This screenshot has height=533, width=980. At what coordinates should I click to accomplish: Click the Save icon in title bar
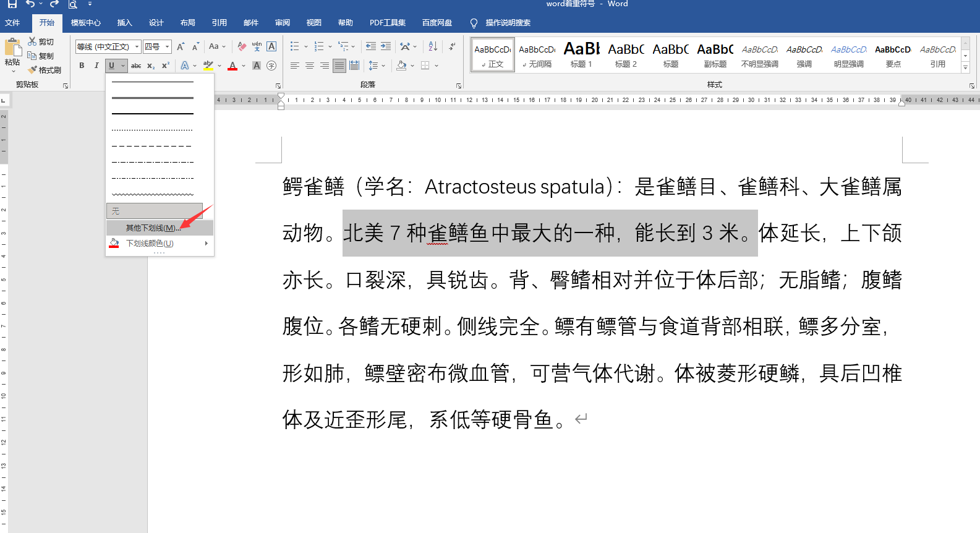pyautogui.click(x=12, y=4)
